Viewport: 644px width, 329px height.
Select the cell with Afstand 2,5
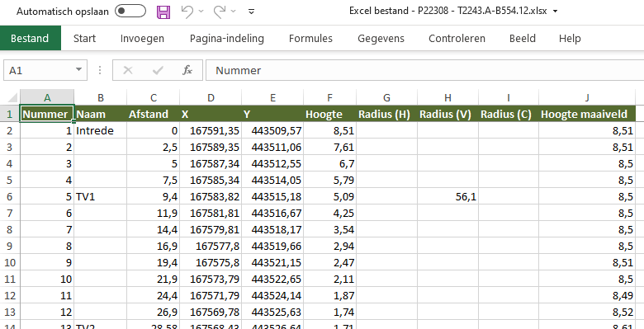click(x=154, y=148)
